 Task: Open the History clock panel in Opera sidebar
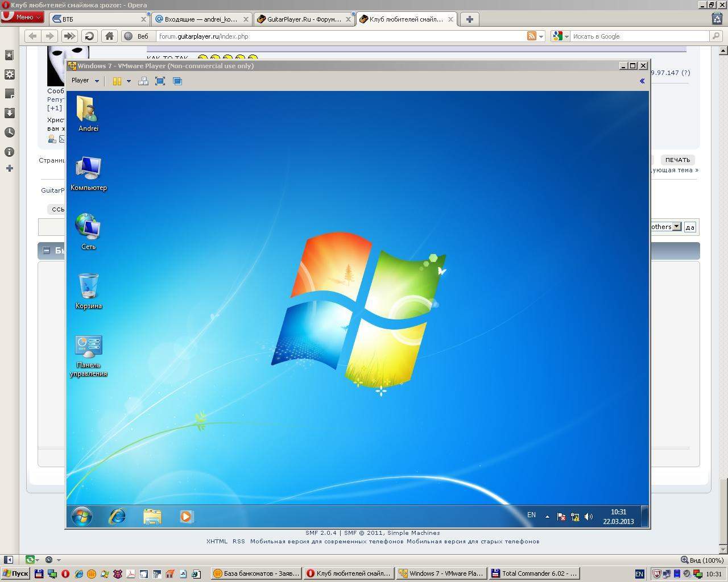[9, 132]
